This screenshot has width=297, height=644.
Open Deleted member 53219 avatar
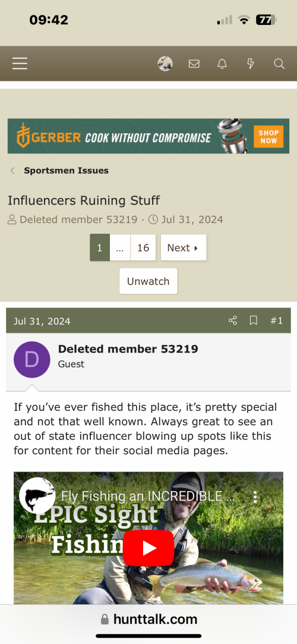[32, 359]
